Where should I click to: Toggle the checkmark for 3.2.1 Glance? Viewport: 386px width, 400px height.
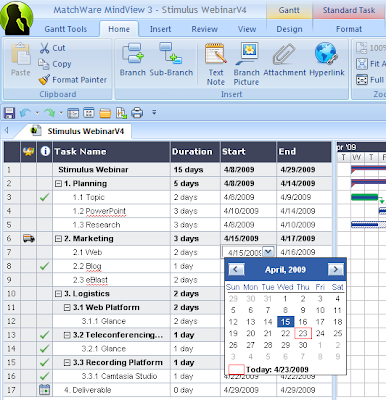point(44,349)
